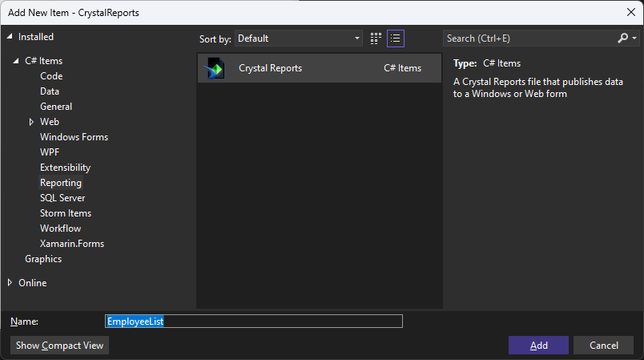
Task: Select the SQL Server category
Action: point(62,198)
